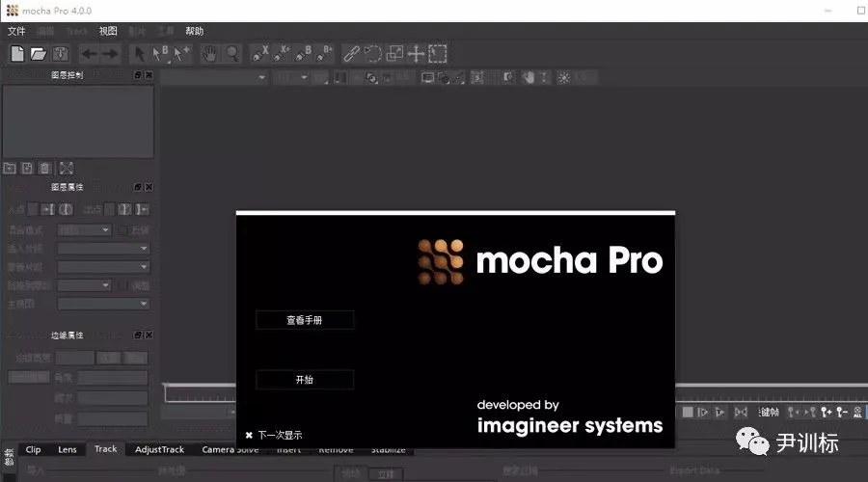868x482 pixels.
Task: Click the fit-to-layer expand icon
Action: pyautogui.click(x=66, y=168)
